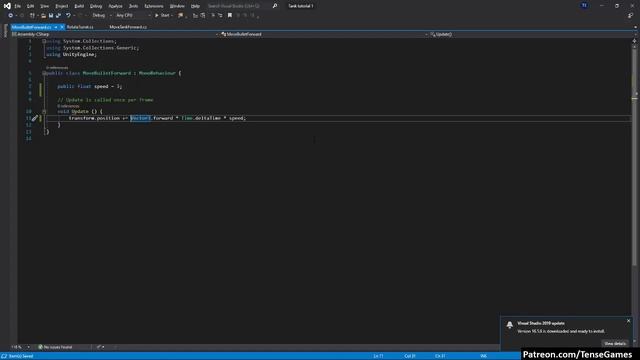The height and width of the screenshot is (360, 640).
Task: Click the notification bell icon
Action: pyautogui.click(x=509, y=325)
